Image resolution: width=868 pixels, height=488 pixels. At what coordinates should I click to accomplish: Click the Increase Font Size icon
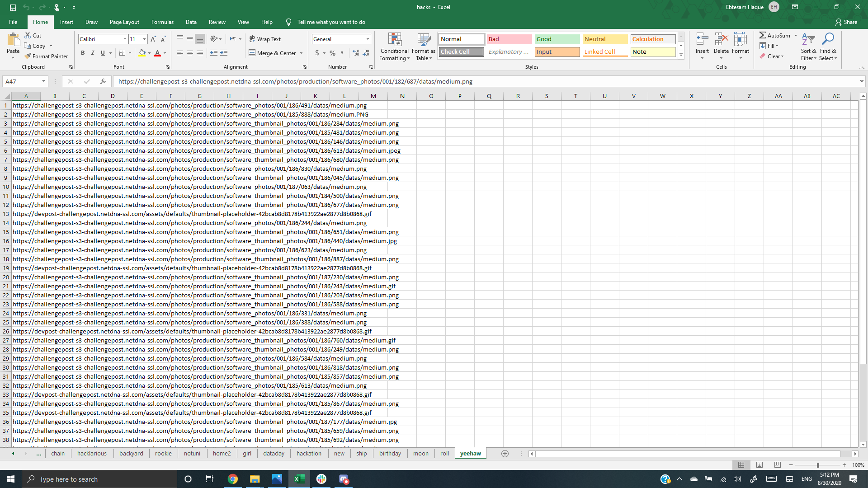(153, 39)
